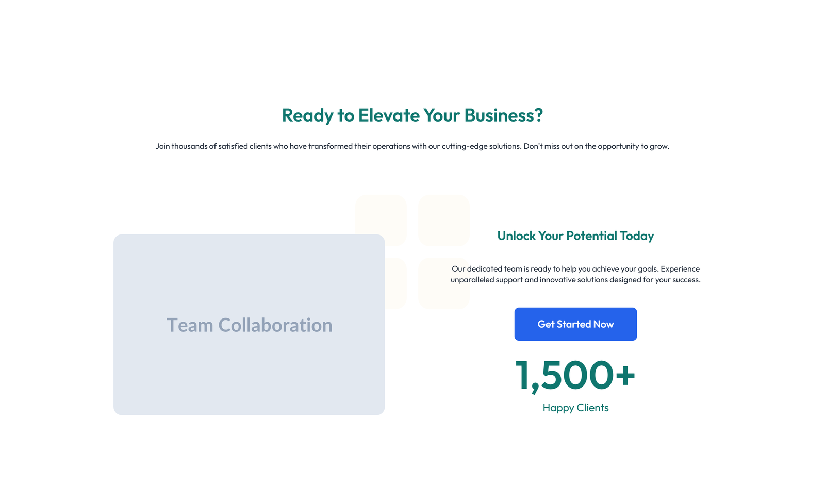Image resolution: width=825 pixels, height=504 pixels.
Task: Click the 1,500+ statistic
Action: [x=575, y=376]
